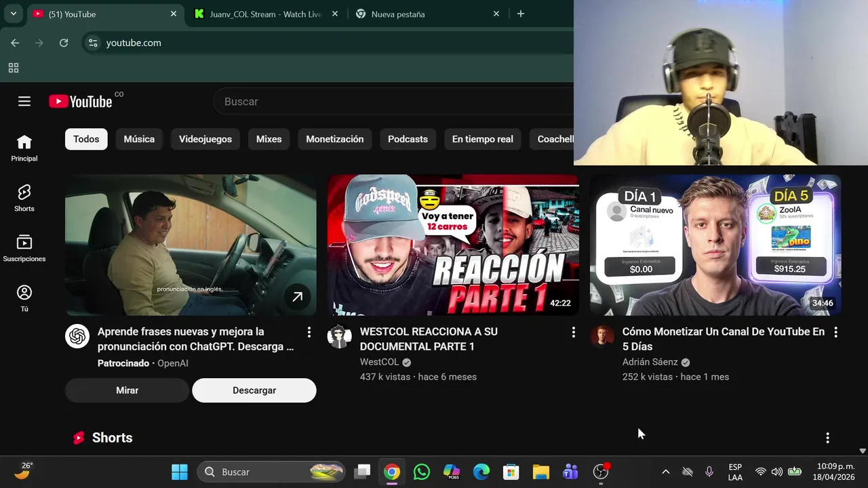Click the external link arrow on the ad thumbnail
The image size is (868, 488).
[x=297, y=297]
